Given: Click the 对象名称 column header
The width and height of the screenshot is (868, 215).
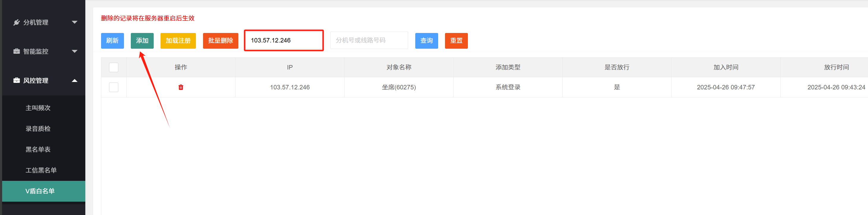Looking at the screenshot, I should 399,67.
